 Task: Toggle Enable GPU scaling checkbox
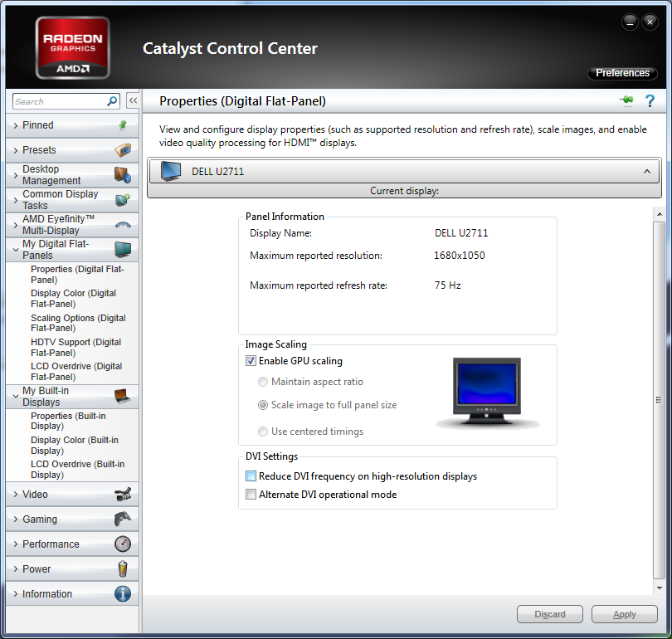coord(251,361)
